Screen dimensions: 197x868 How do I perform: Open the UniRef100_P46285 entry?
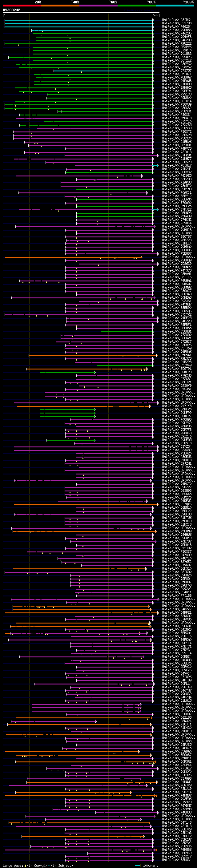pyautogui.click(x=177, y=33)
